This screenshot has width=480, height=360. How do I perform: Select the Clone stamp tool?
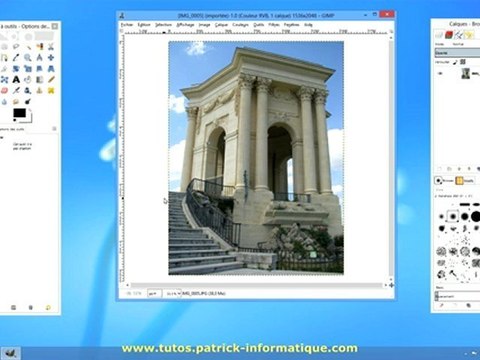point(39,90)
